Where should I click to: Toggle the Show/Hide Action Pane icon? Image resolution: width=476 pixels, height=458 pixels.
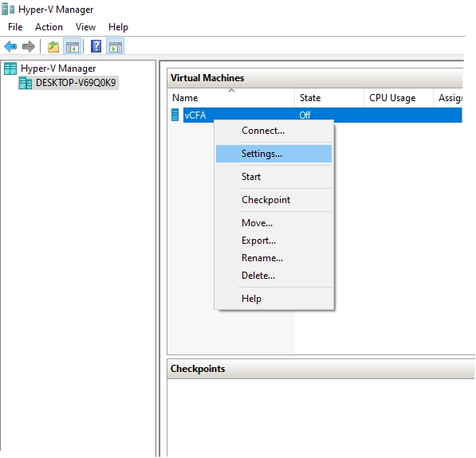pos(116,47)
